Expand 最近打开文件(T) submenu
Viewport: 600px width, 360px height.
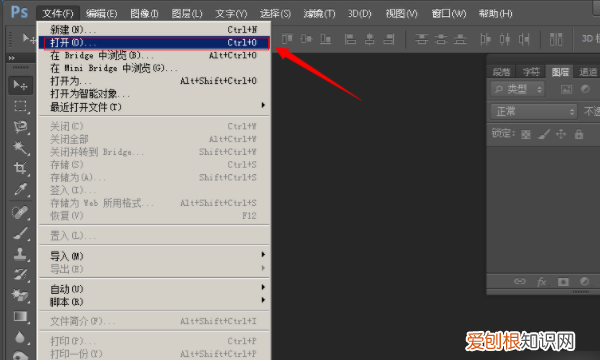[x=154, y=107]
